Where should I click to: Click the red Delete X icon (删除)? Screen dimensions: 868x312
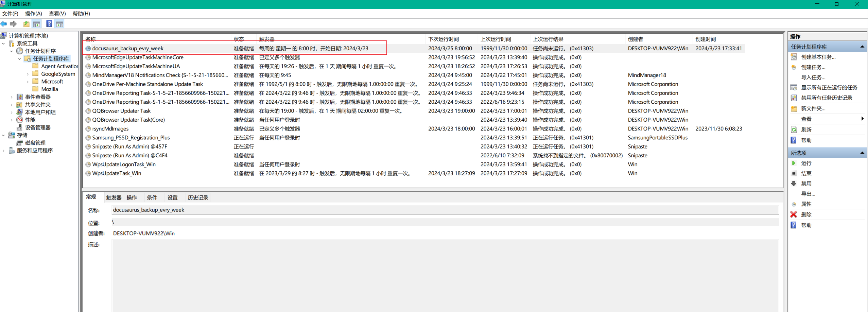794,214
